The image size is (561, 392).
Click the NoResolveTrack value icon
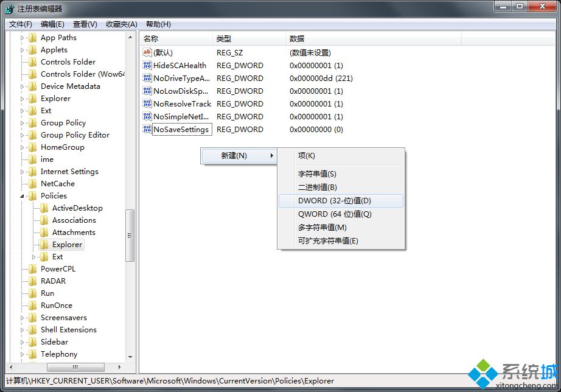(147, 104)
